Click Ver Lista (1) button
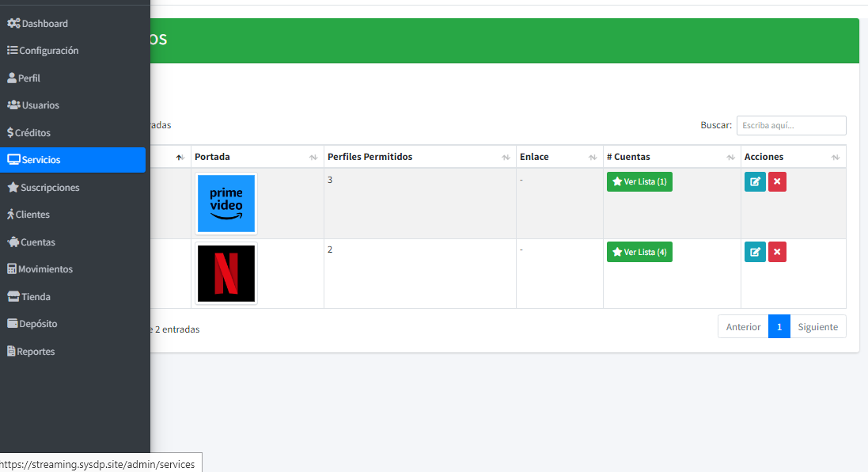 click(x=639, y=181)
